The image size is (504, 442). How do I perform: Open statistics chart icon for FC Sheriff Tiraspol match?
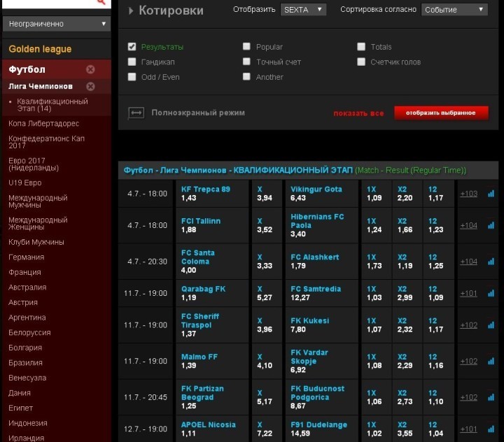click(491, 325)
